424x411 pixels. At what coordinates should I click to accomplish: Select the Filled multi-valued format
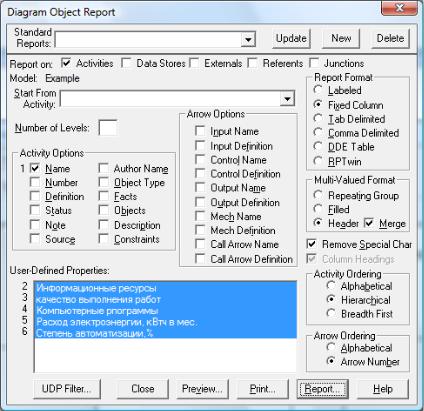click(x=318, y=209)
